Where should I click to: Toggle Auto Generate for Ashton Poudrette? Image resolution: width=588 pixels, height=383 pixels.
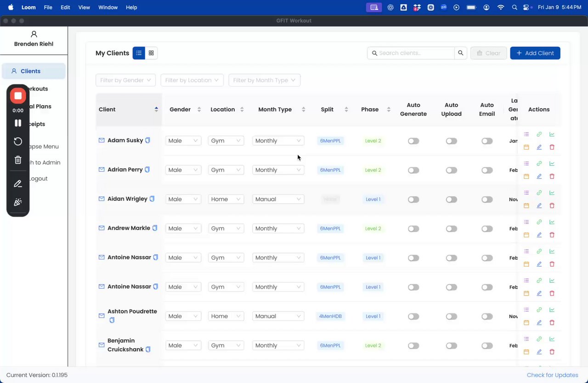click(413, 316)
